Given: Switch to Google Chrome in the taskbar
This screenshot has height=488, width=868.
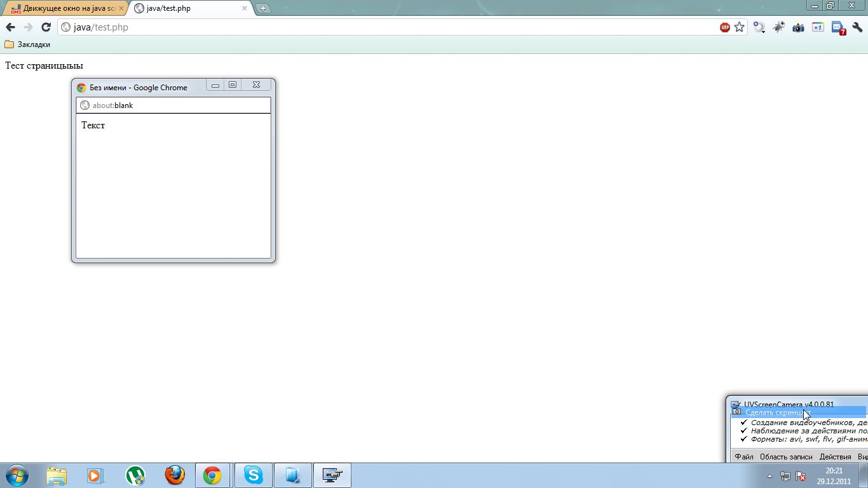Looking at the screenshot, I should point(213,475).
